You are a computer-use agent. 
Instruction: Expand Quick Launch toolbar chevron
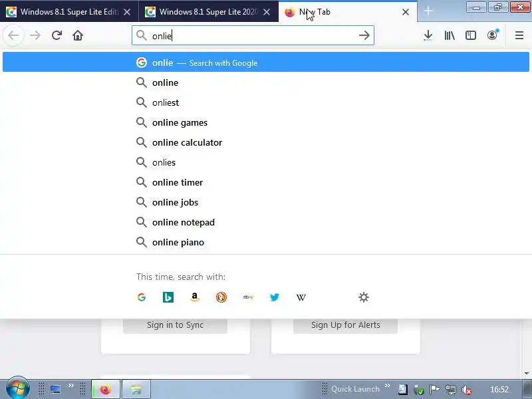[x=388, y=386]
